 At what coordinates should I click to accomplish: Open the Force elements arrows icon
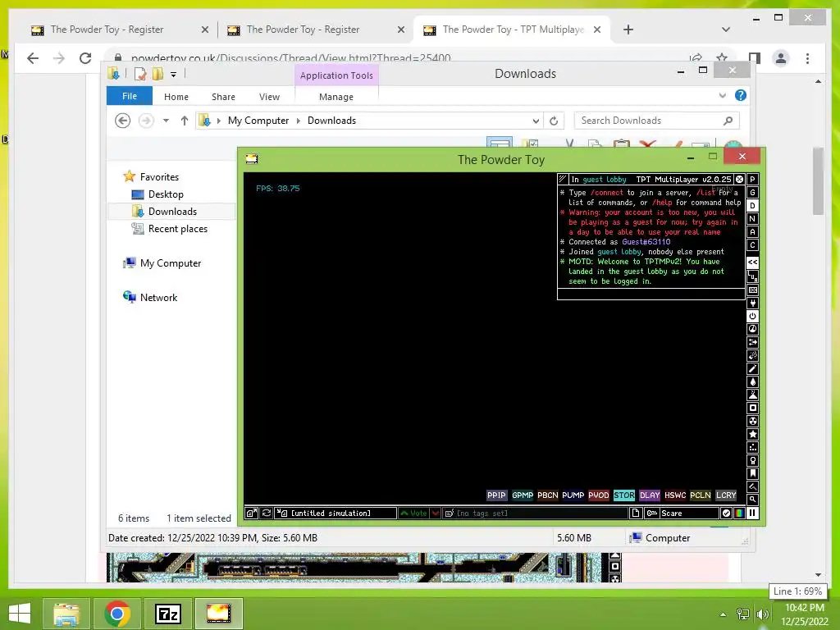click(x=752, y=342)
